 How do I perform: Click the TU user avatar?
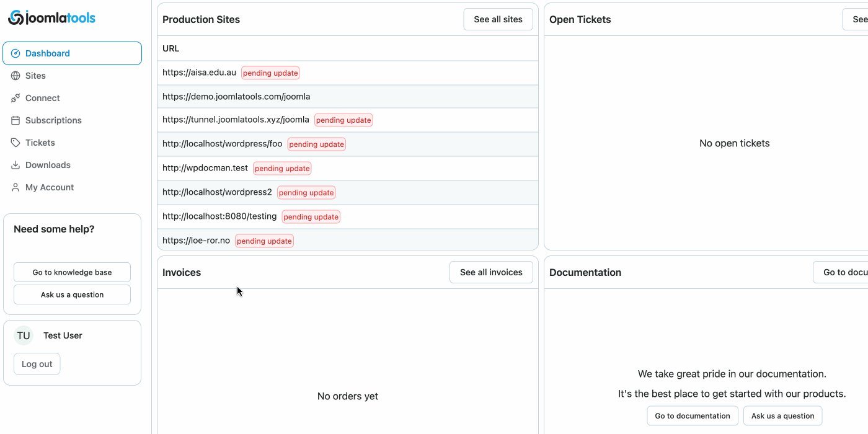click(x=24, y=335)
